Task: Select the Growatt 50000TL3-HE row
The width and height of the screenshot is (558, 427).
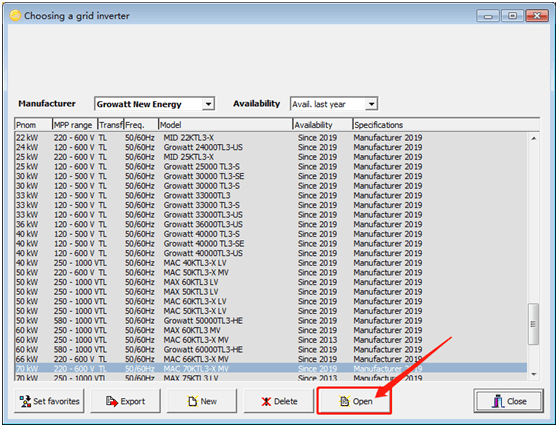Action: pyautogui.click(x=271, y=320)
